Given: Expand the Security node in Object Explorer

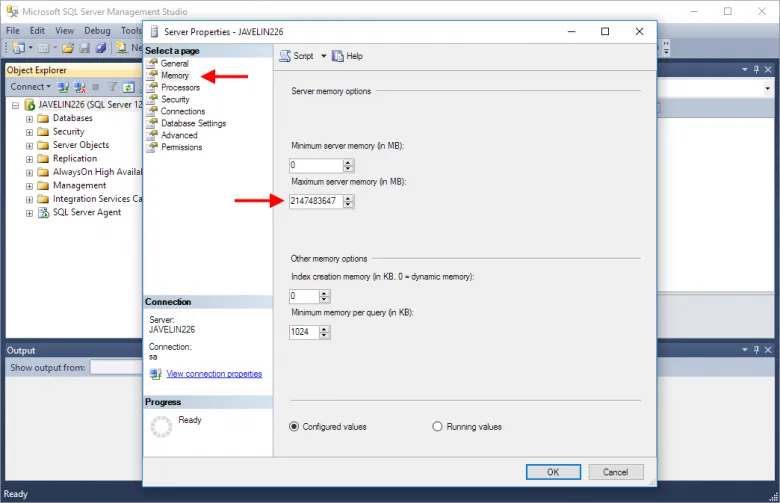Looking at the screenshot, I should click(29, 132).
